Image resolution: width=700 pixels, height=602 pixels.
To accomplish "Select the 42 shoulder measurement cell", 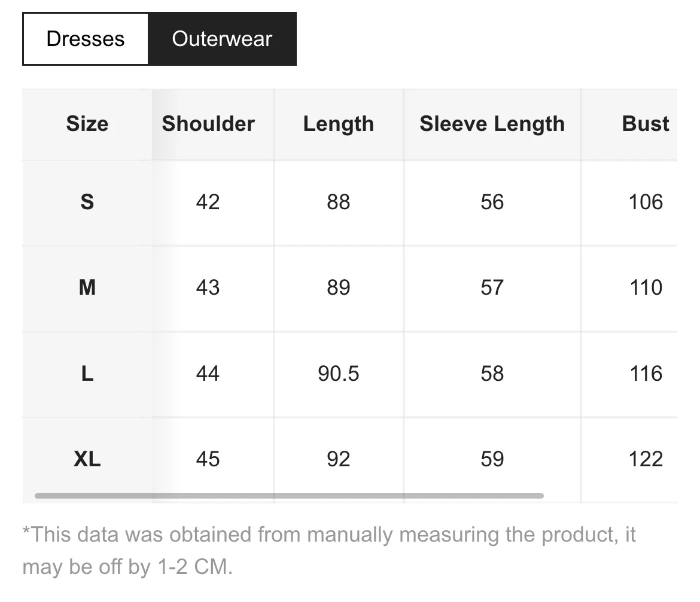I will (x=208, y=202).
